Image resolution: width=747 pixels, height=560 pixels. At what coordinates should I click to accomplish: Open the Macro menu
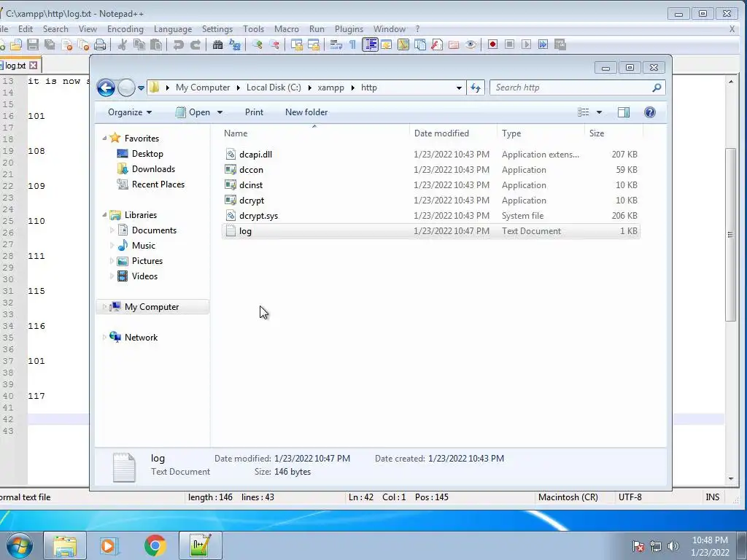(286, 29)
